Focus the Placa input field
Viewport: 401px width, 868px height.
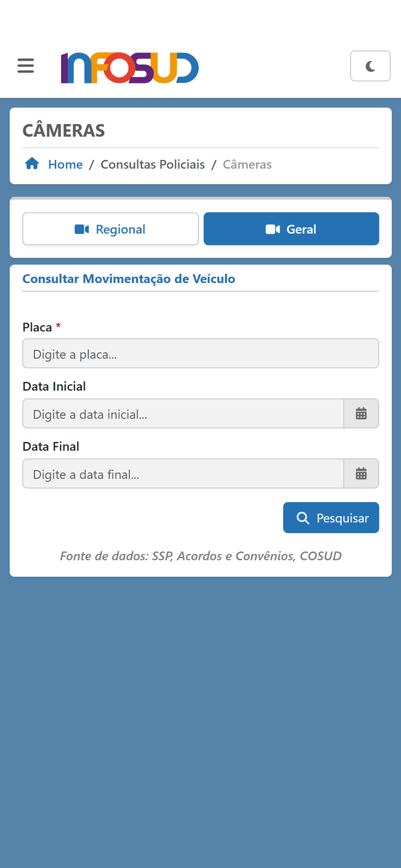[x=200, y=354]
